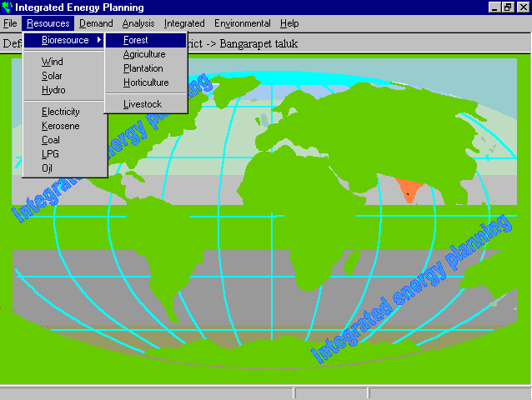Choose Agriculture in the Bioresource submenu
This screenshot has height=400, width=532.
click(144, 54)
